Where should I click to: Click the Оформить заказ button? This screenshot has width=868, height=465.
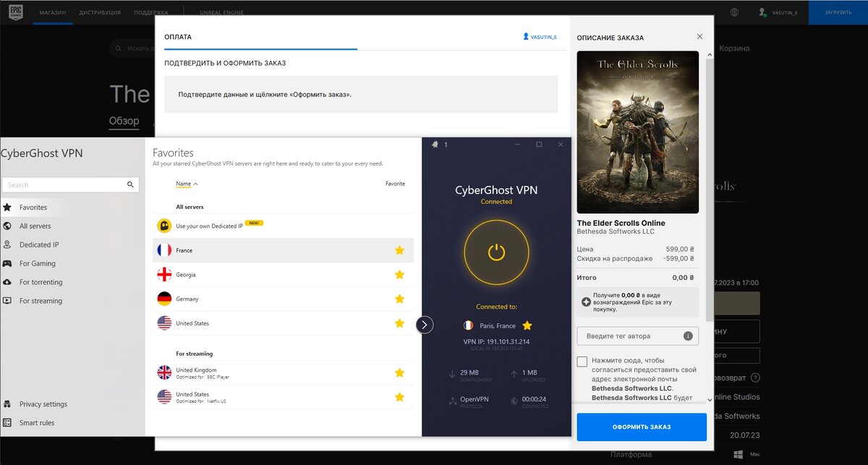click(642, 427)
